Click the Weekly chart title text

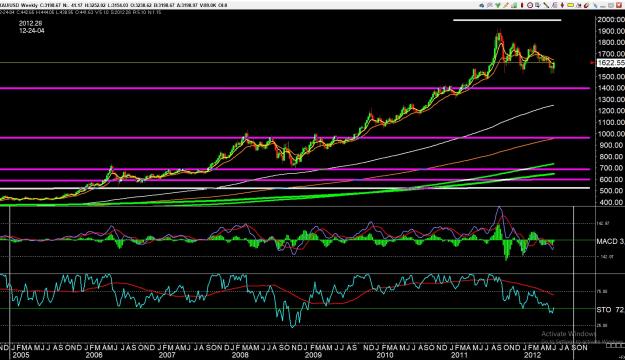click(28, 5)
